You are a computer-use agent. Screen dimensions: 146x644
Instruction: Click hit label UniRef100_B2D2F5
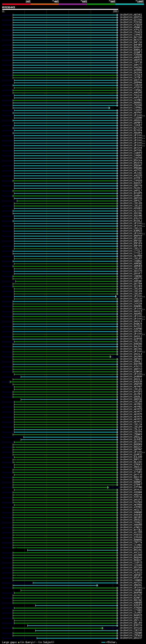pyautogui.click(x=131, y=605)
